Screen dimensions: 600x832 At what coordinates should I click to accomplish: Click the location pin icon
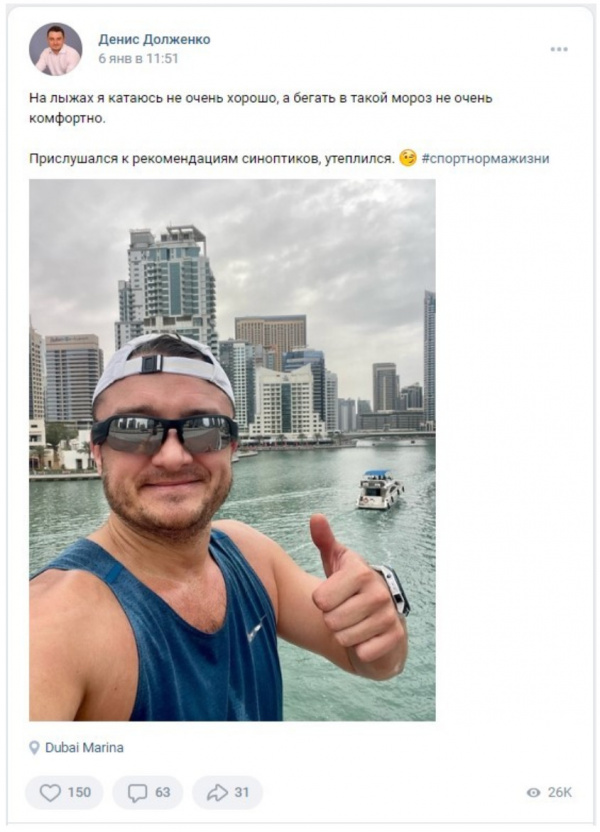click(34, 748)
